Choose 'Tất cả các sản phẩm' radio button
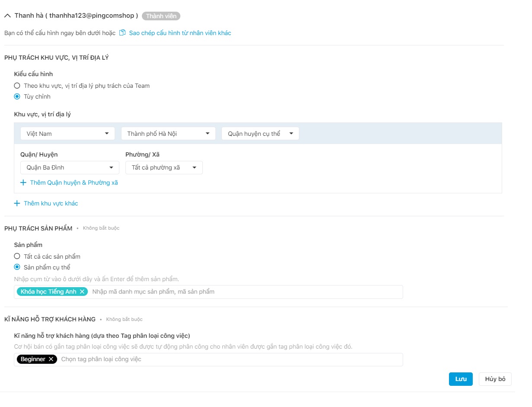The height and width of the screenshot is (407, 532). click(17, 256)
